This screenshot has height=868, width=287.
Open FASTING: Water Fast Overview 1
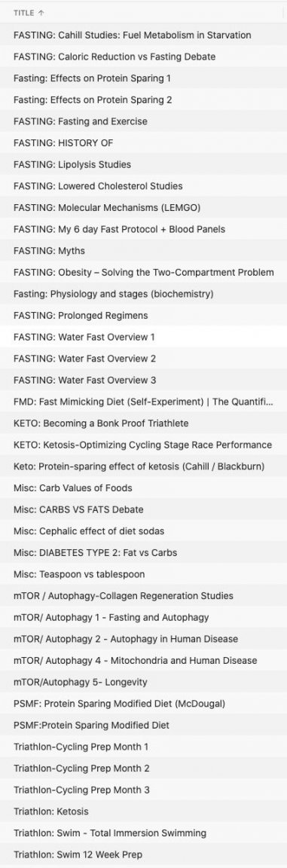(x=143, y=337)
